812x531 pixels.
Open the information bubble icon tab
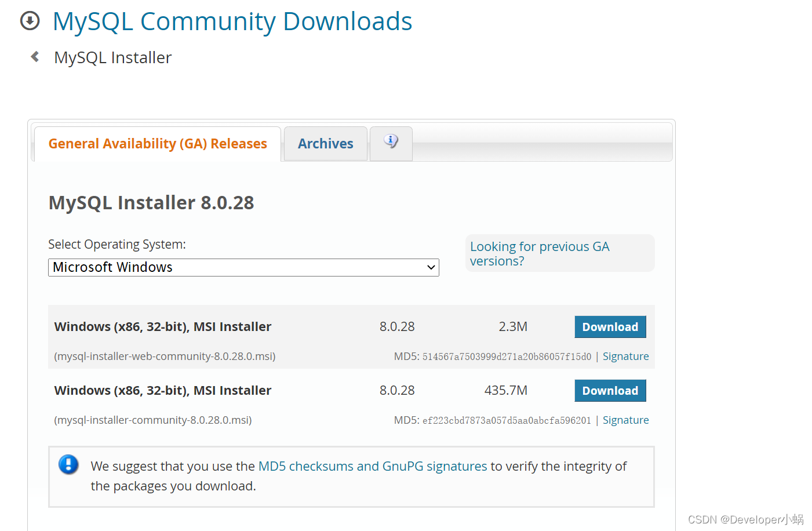(x=391, y=143)
